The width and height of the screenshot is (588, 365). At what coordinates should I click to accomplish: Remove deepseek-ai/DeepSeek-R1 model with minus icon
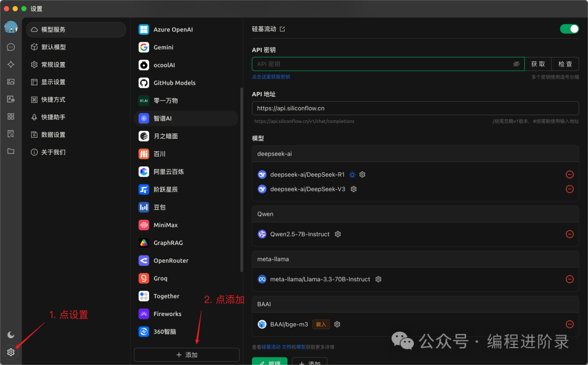click(x=569, y=174)
